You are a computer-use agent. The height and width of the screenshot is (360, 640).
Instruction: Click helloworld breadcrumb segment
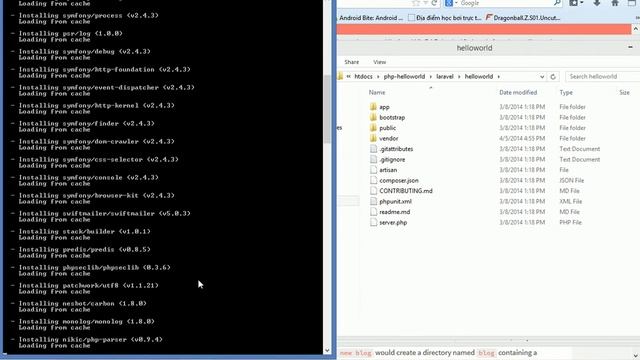[x=479, y=77]
